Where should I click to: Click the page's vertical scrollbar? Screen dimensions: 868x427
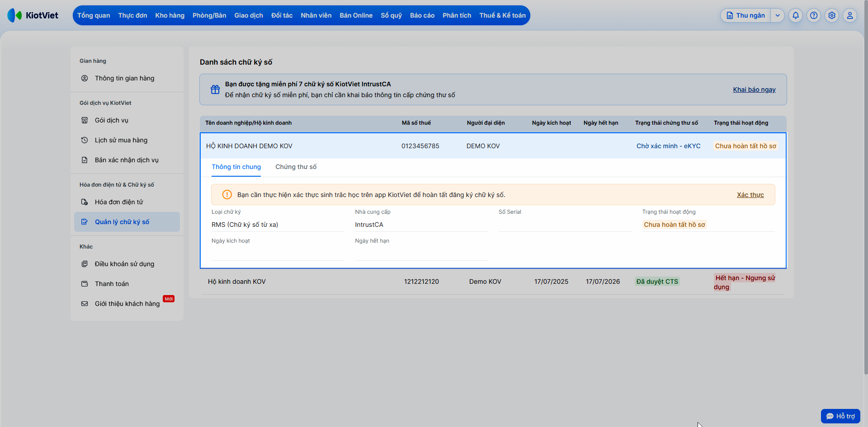tap(866, 188)
